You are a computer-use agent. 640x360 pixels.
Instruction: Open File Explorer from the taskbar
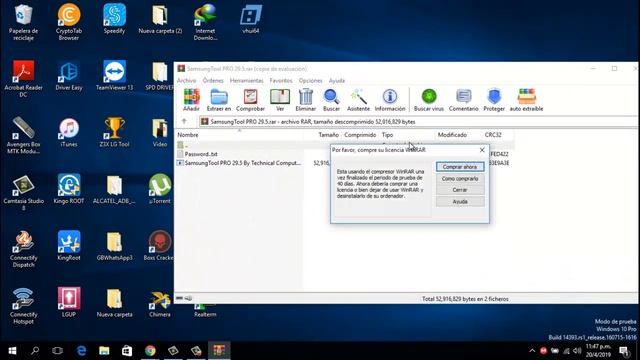104,351
